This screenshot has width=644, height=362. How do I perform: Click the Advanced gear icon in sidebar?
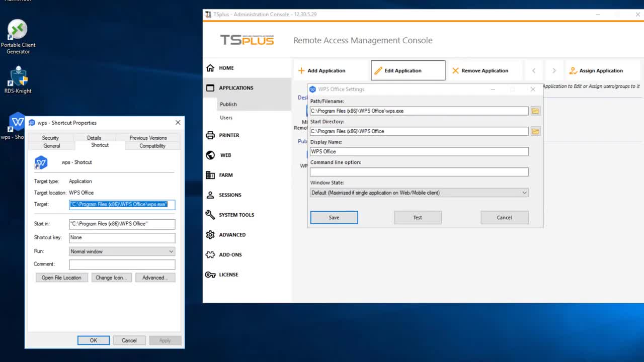click(210, 235)
